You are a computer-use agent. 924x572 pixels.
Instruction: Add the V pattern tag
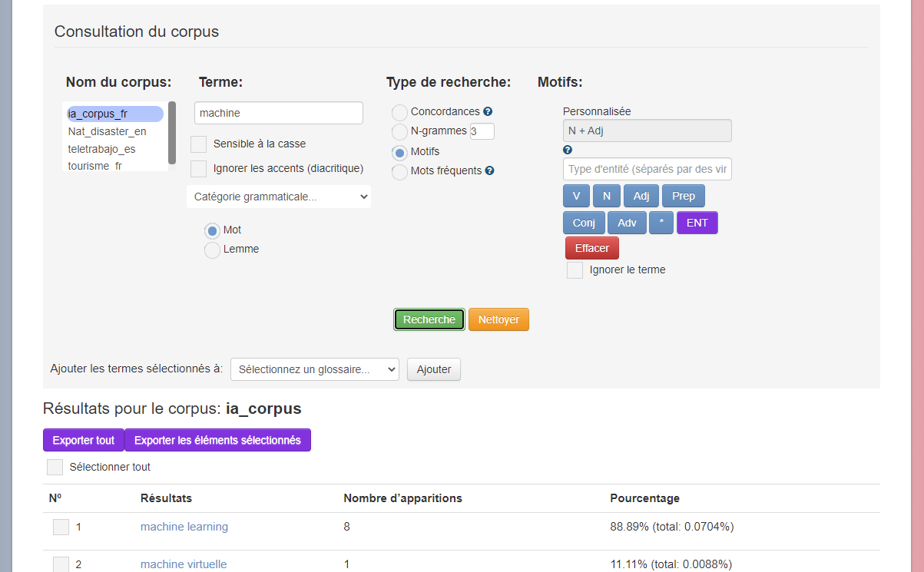[576, 196]
